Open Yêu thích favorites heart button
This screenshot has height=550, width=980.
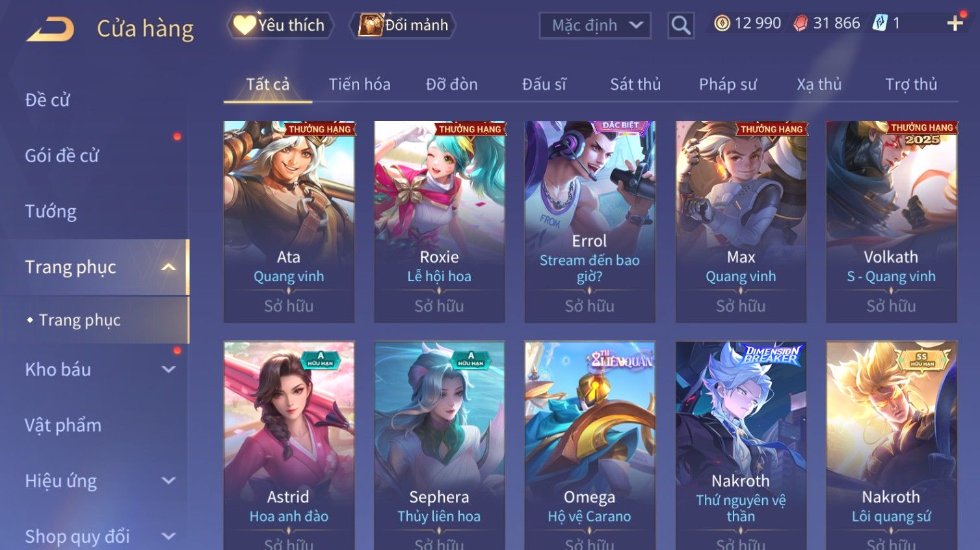coord(280,25)
